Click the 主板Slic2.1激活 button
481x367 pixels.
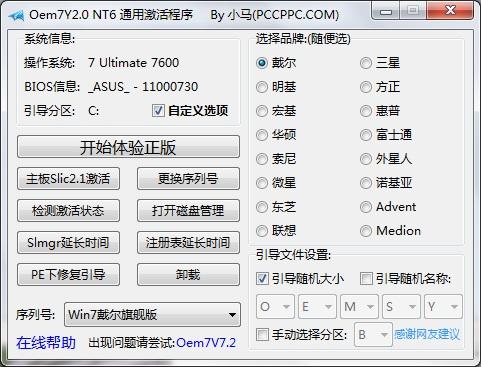[x=68, y=179]
